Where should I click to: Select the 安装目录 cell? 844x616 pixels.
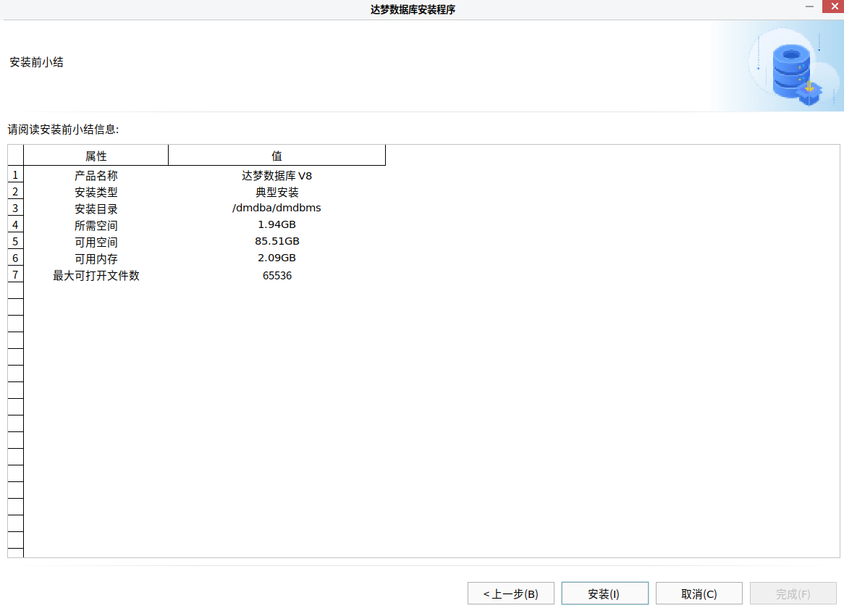coord(96,209)
